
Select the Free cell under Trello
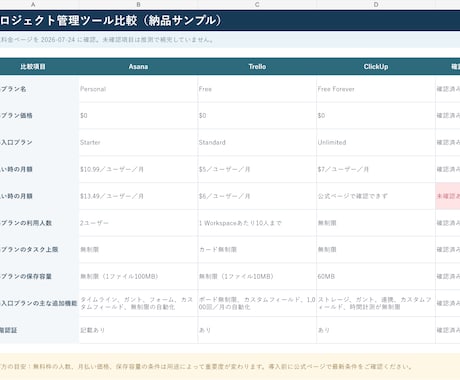257,89
